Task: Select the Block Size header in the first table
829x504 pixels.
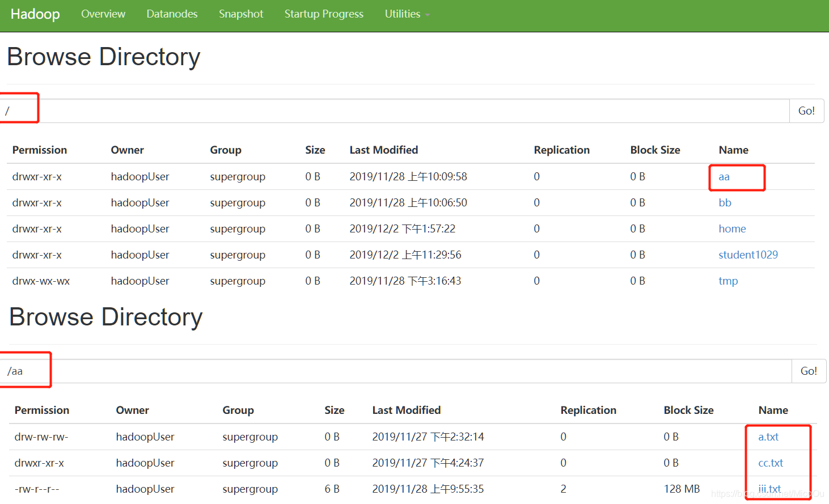Action: click(655, 150)
